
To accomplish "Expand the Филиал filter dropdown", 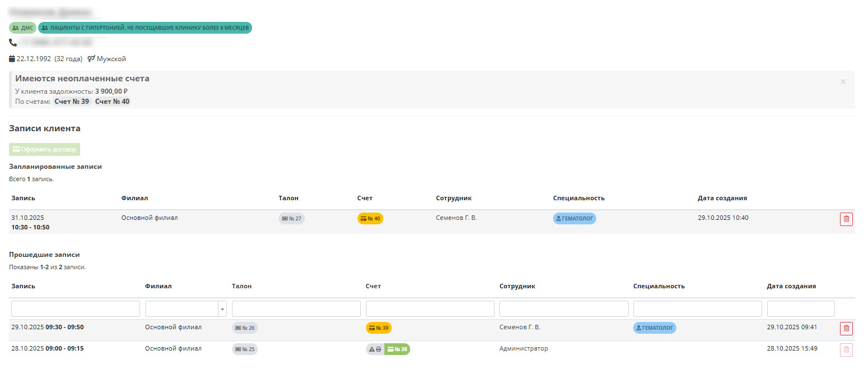I will point(222,309).
